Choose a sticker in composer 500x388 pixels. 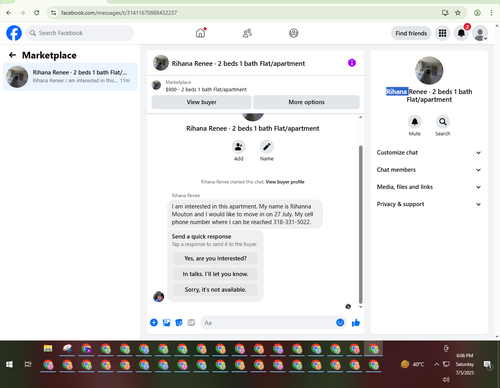coord(179,322)
